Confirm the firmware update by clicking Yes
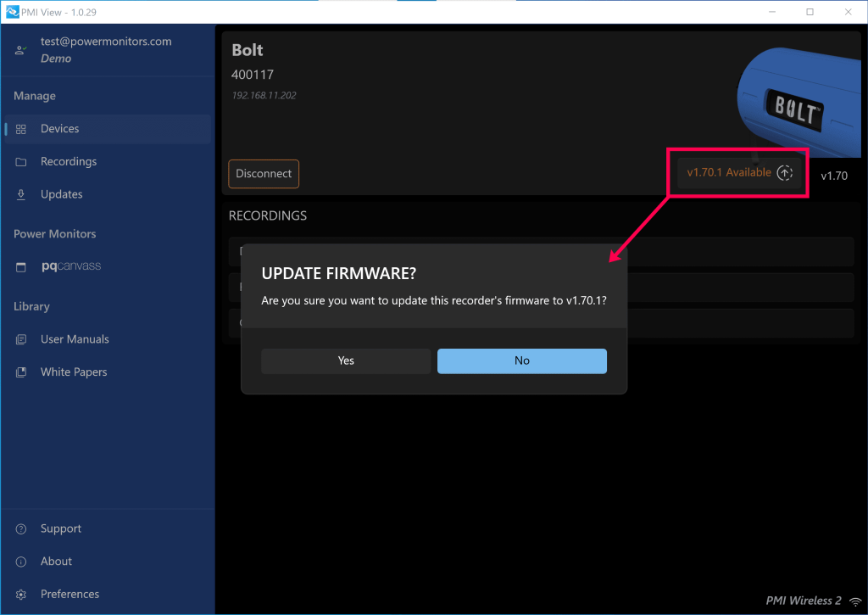Viewport: 868px width, 615px height. tap(345, 361)
